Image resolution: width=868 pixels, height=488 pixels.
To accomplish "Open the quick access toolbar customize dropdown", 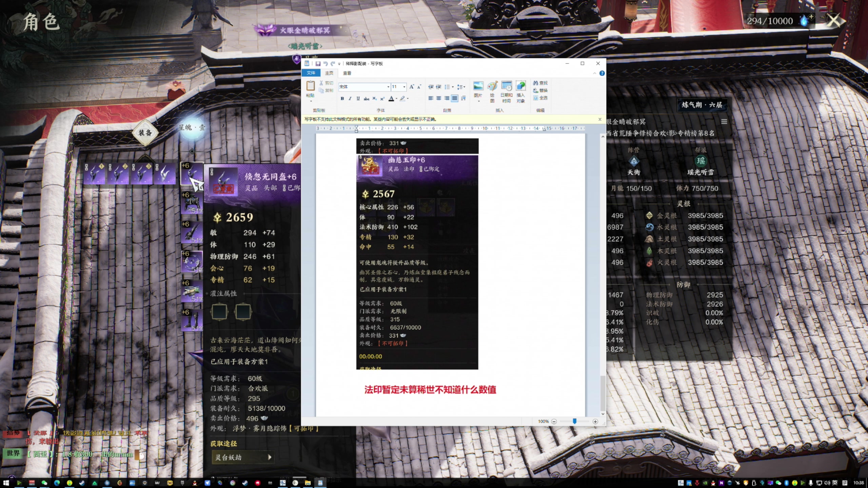I will (339, 64).
